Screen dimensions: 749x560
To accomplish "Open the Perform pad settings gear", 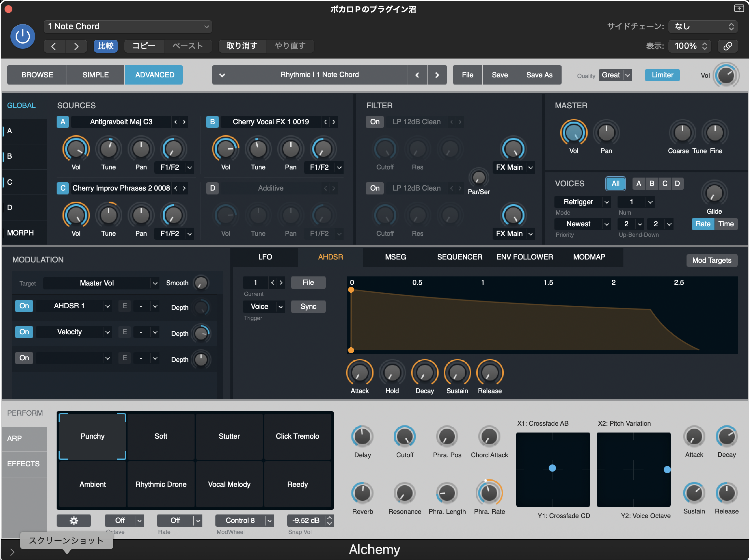I will [74, 520].
